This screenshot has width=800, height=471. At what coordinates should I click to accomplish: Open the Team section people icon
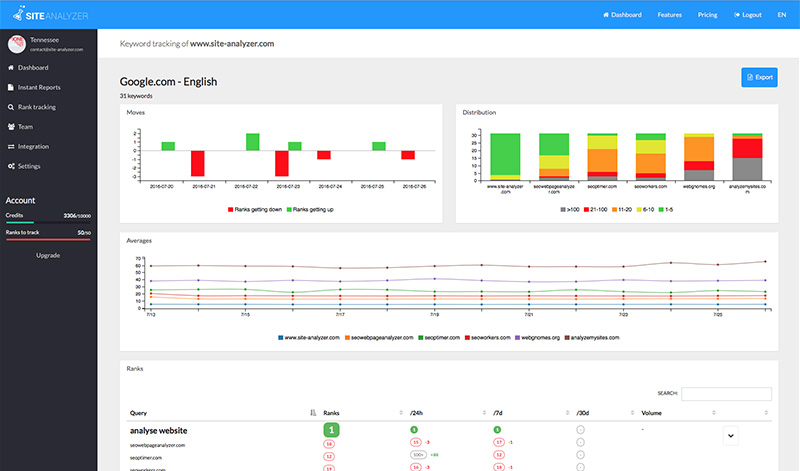(x=11, y=127)
